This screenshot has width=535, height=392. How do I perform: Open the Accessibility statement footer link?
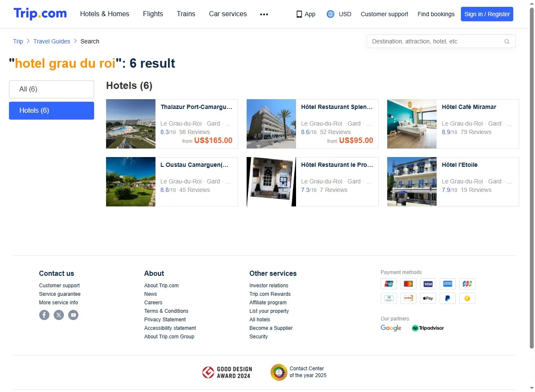tap(170, 328)
